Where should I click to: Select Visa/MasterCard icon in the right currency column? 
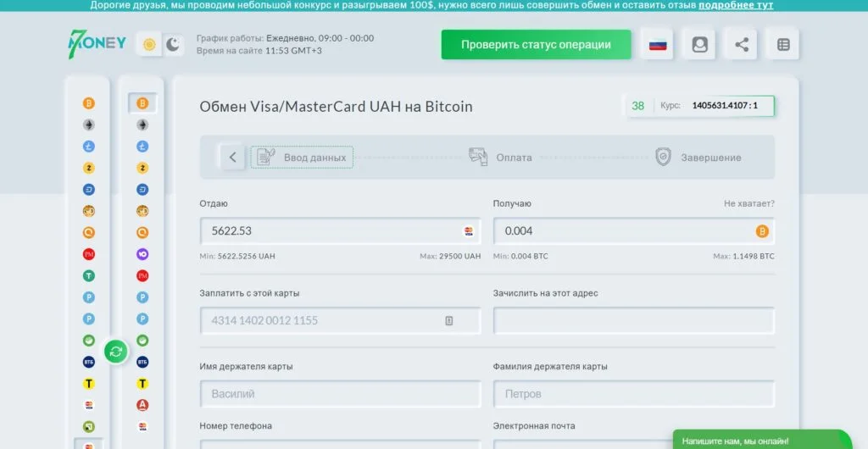[x=142, y=427]
